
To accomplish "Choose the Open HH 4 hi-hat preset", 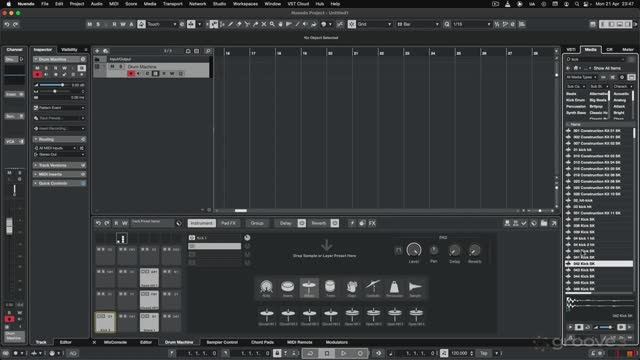I will coord(416,317).
